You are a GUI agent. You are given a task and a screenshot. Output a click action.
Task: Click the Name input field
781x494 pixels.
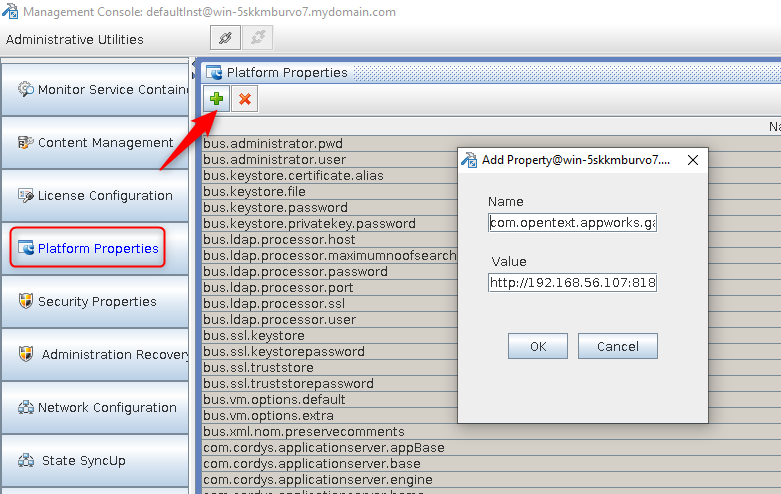pos(572,223)
